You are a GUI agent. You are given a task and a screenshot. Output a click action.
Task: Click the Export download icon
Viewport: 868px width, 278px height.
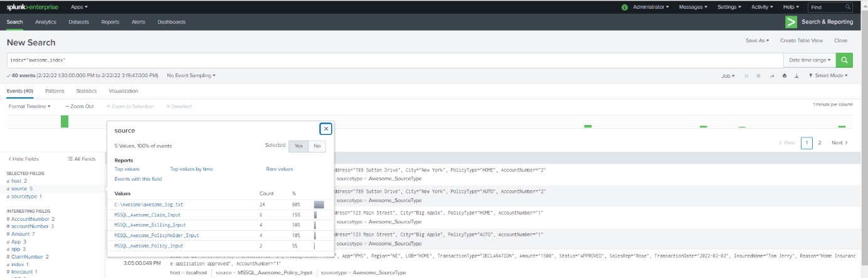tap(797, 75)
